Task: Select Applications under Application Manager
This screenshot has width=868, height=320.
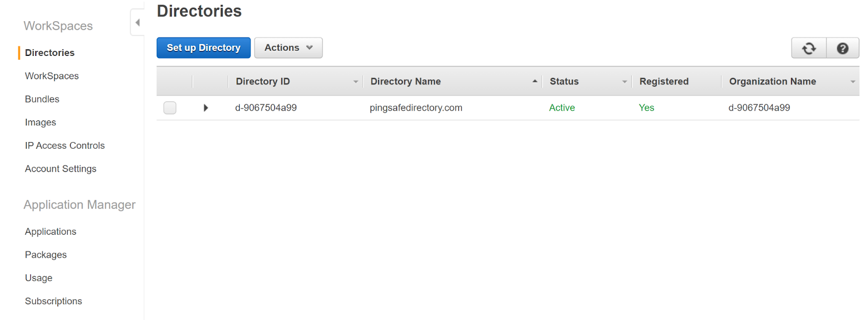Action: (50, 232)
